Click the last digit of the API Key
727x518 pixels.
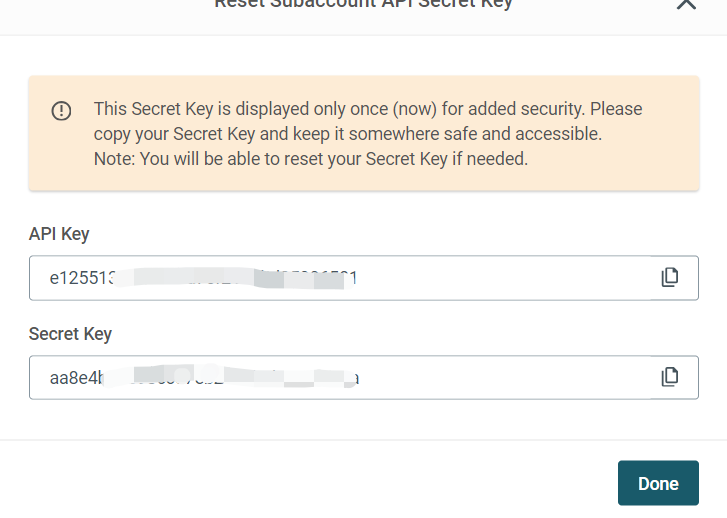353,278
